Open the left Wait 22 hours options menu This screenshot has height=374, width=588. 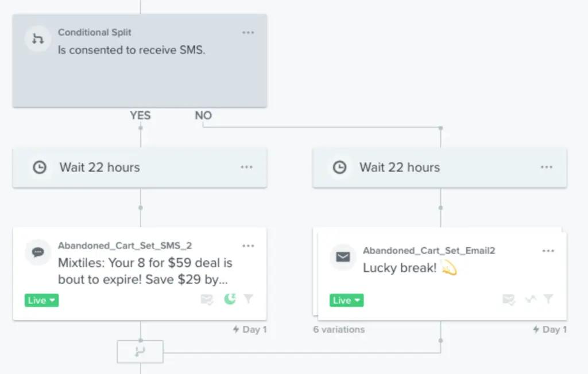pos(246,167)
